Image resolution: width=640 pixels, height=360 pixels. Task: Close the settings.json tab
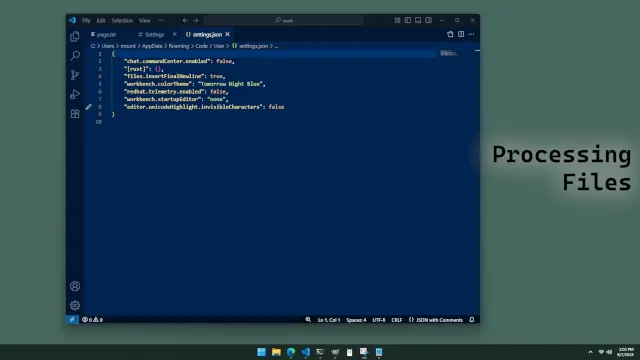point(227,34)
